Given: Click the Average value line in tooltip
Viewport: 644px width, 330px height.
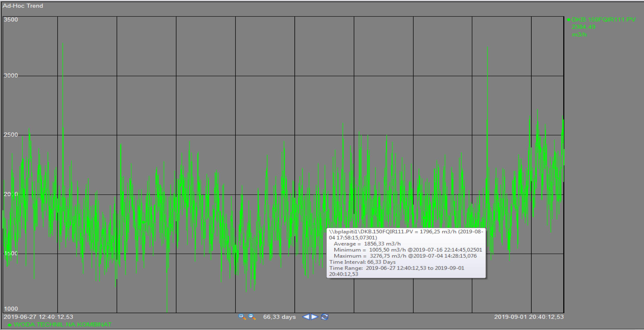Looking at the screenshot, I should (x=367, y=244).
